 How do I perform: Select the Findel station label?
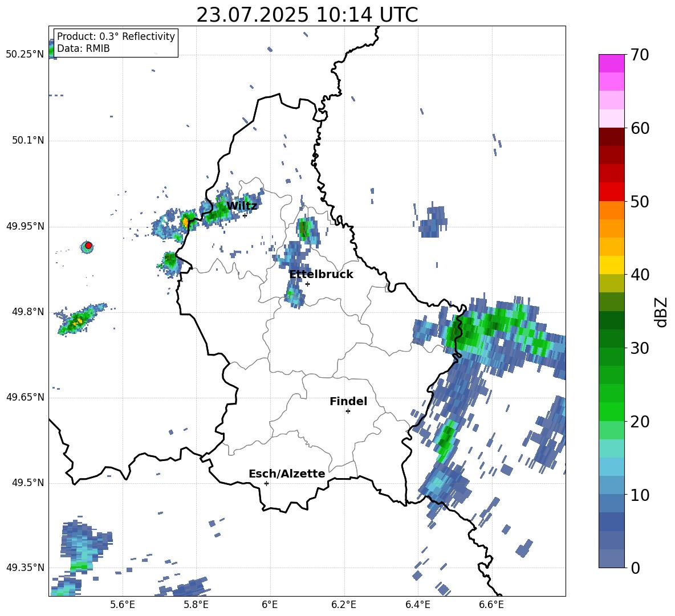tap(348, 401)
